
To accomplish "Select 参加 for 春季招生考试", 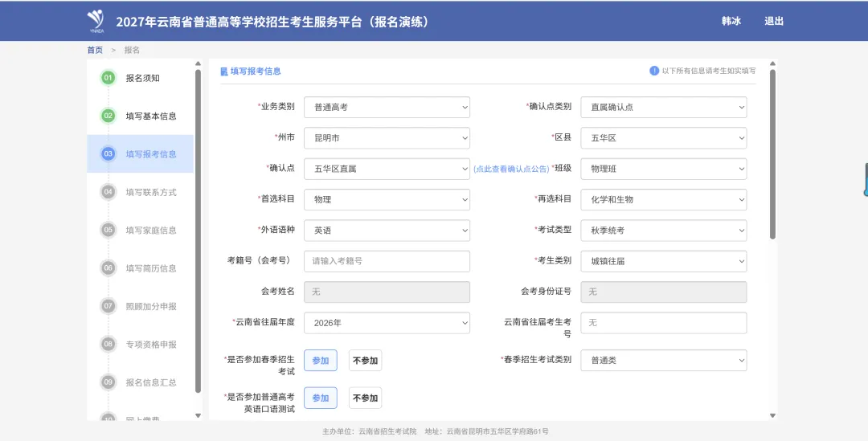I will click(321, 360).
